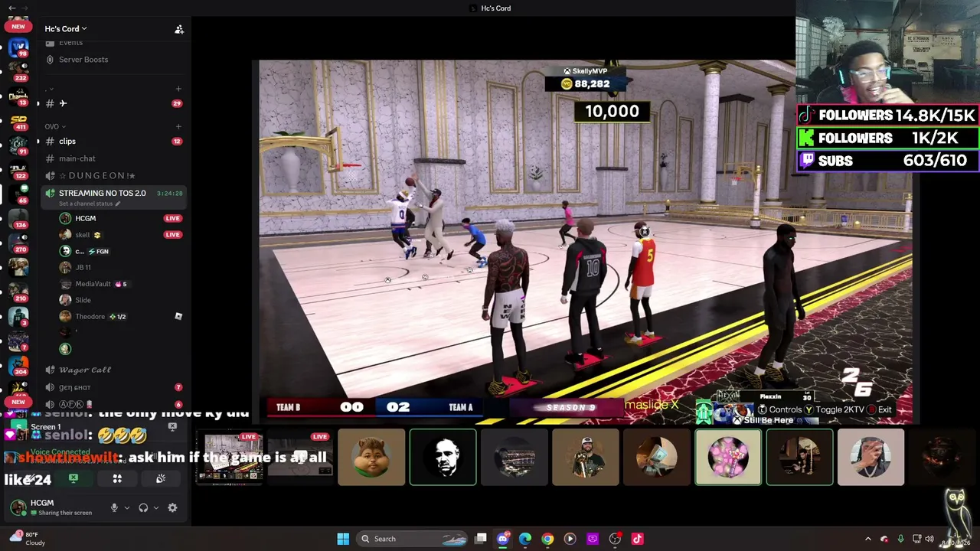The image size is (980, 551).
Task: Open Discord from the taskbar
Action: click(x=503, y=539)
